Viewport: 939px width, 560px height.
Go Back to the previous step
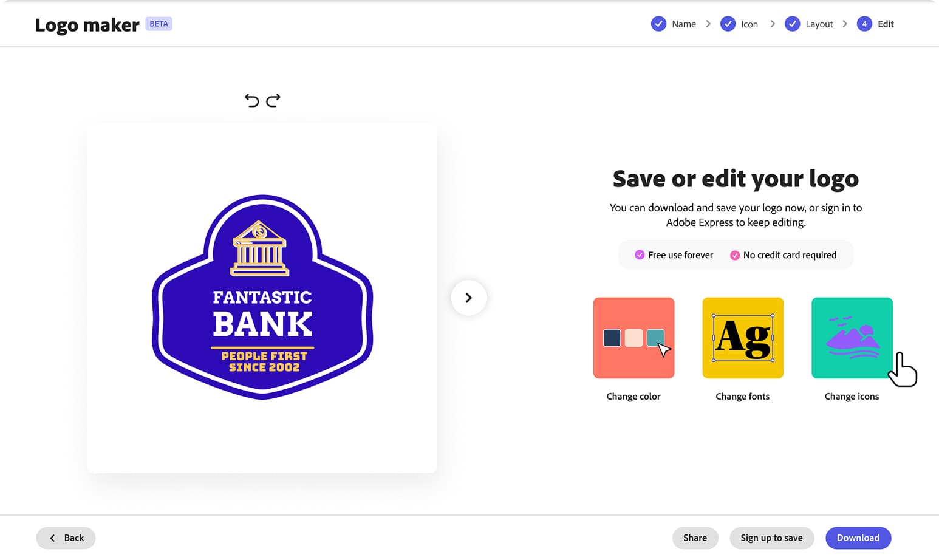(x=66, y=538)
